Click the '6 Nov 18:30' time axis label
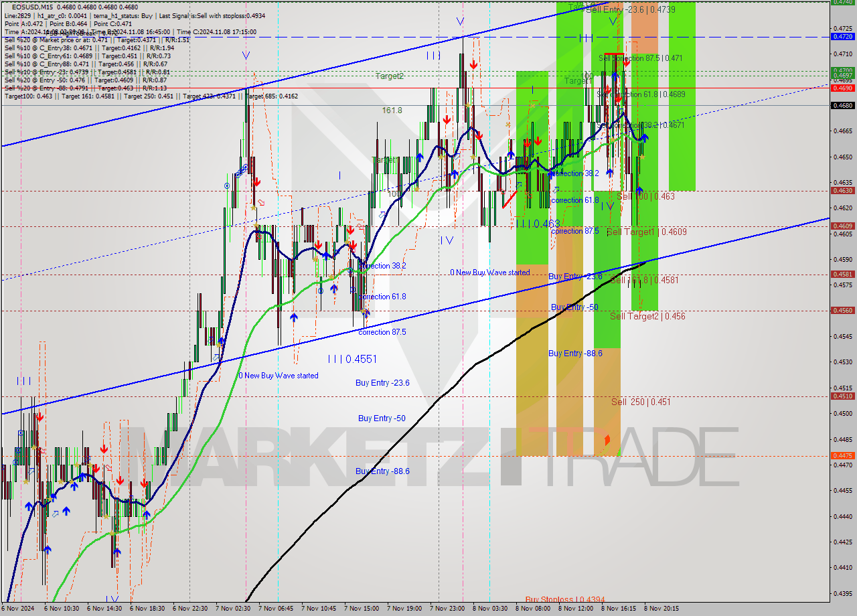Image resolution: width=857 pixels, height=616 pixels. [147, 609]
